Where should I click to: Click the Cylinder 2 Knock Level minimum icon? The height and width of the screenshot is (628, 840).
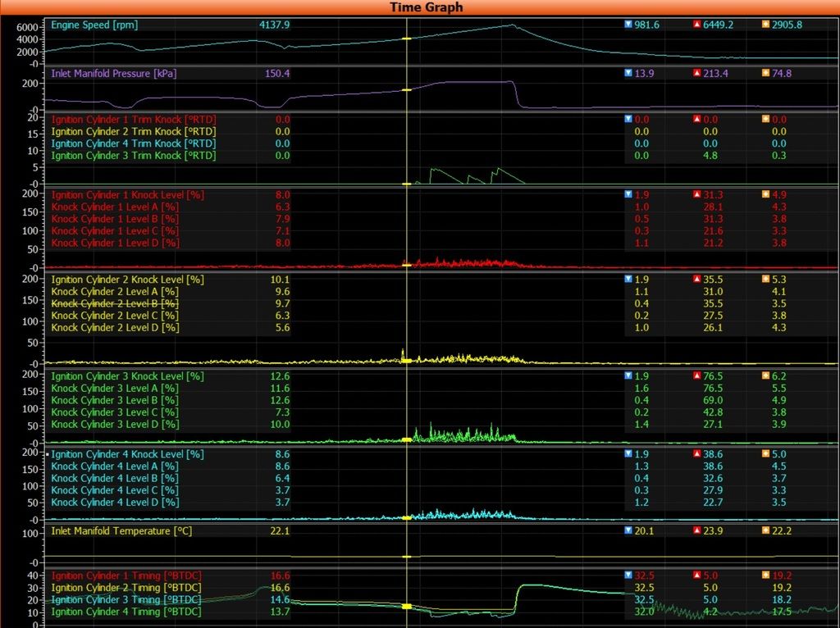click(x=628, y=280)
